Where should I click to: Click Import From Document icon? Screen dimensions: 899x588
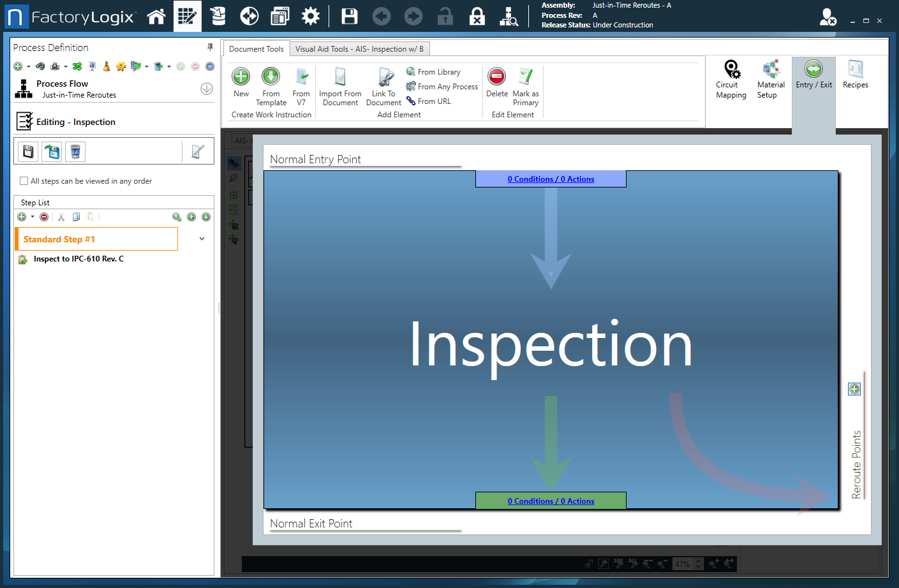340,78
